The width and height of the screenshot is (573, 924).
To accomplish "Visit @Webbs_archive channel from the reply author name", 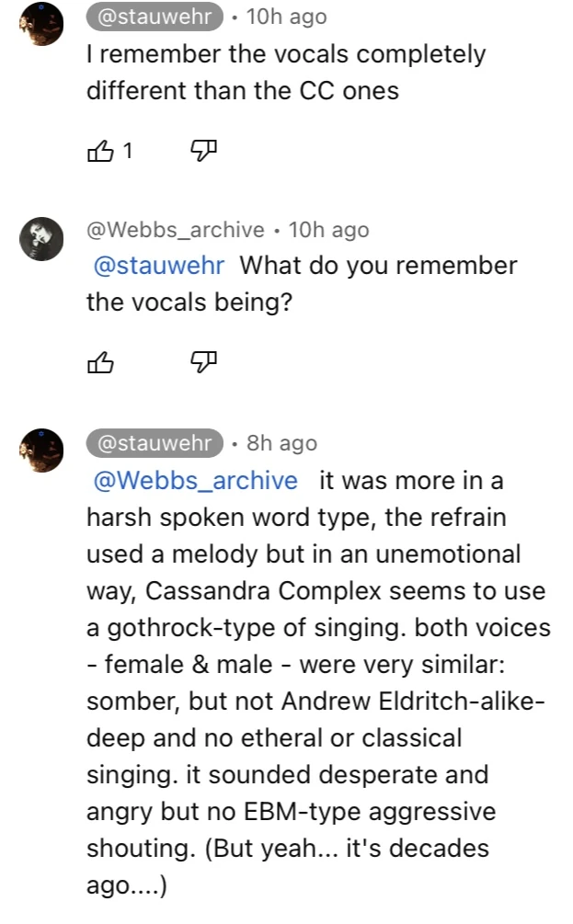I will (x=175, y=230).
